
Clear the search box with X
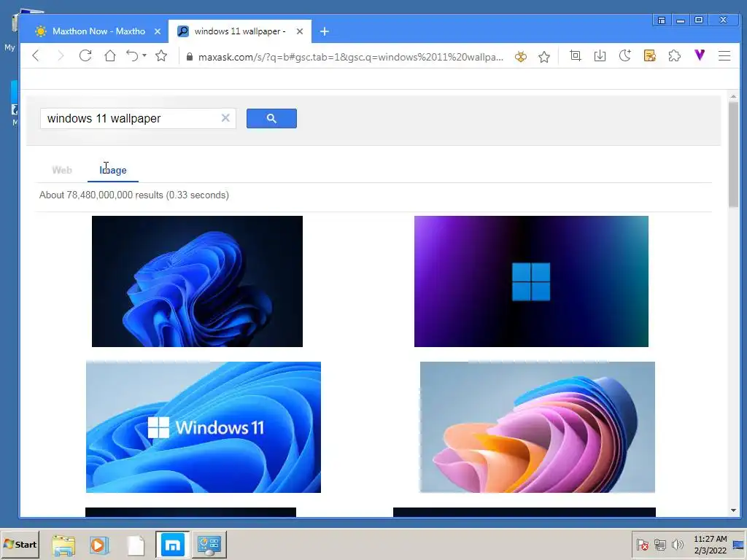(x=225, y=118)
